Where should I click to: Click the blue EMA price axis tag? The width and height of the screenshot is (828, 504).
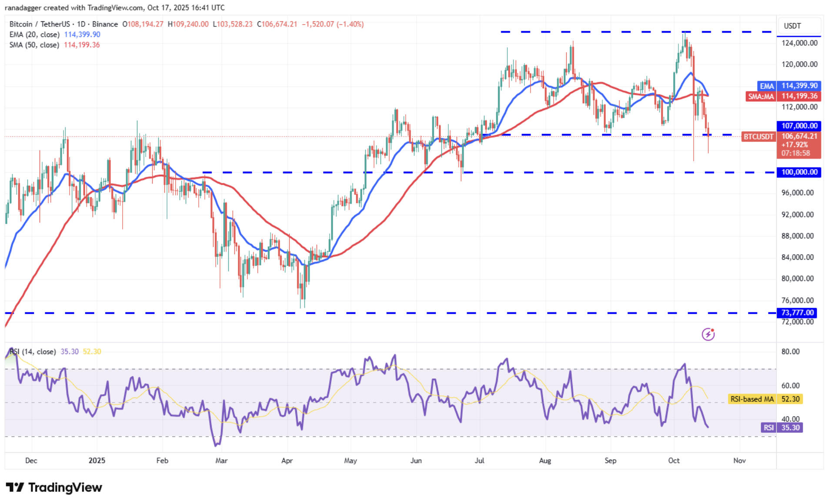(x=788, y=86)
